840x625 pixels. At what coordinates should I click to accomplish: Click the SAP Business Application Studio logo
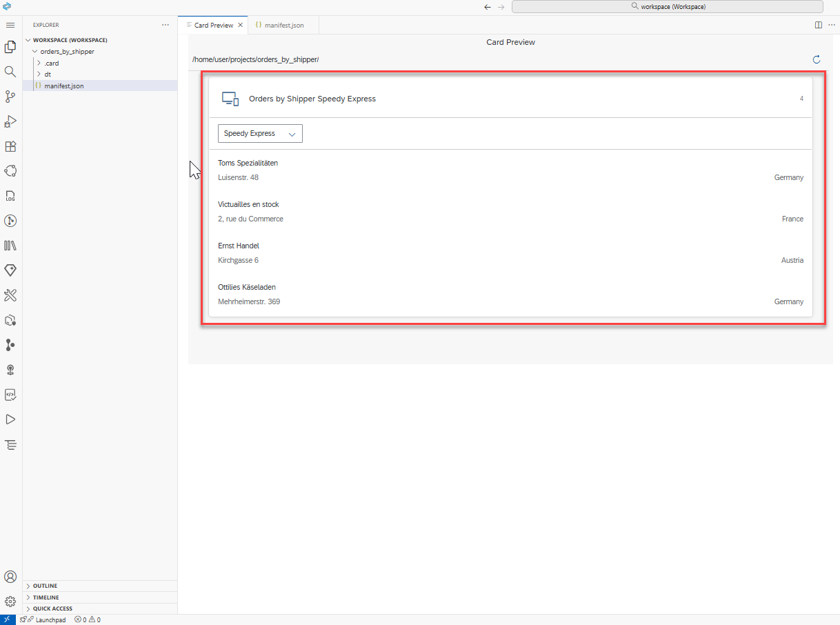click(x=7, y=7)
